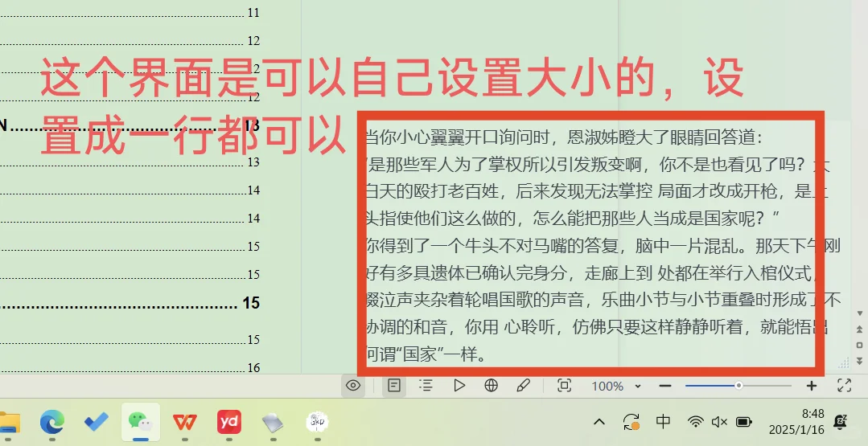Screen dimensions: 868x446
Task: Switch the 中 input method indicator
Action: point(663,422)
